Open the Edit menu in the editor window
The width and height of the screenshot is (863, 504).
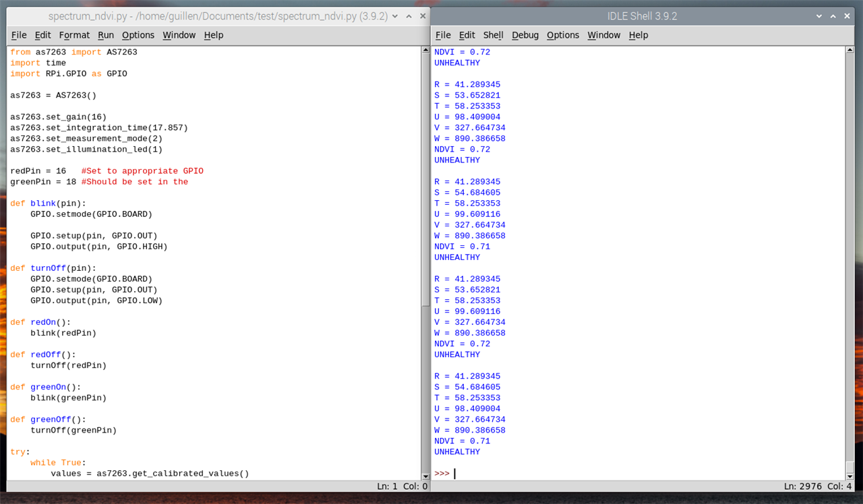(42, 35)
